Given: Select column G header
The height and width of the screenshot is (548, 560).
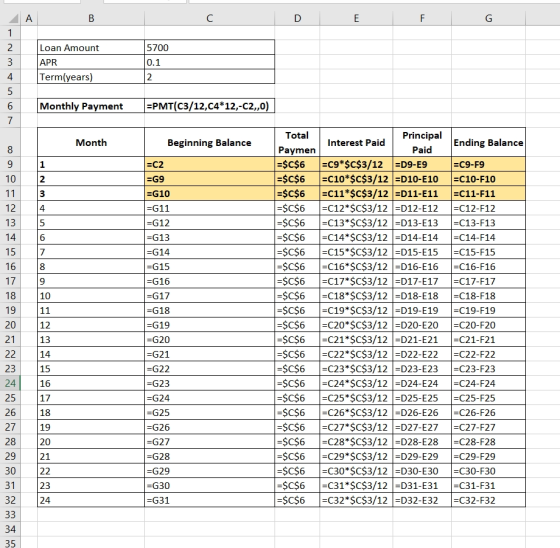Looking at the screenshot, I should click(x=489, y=18).
